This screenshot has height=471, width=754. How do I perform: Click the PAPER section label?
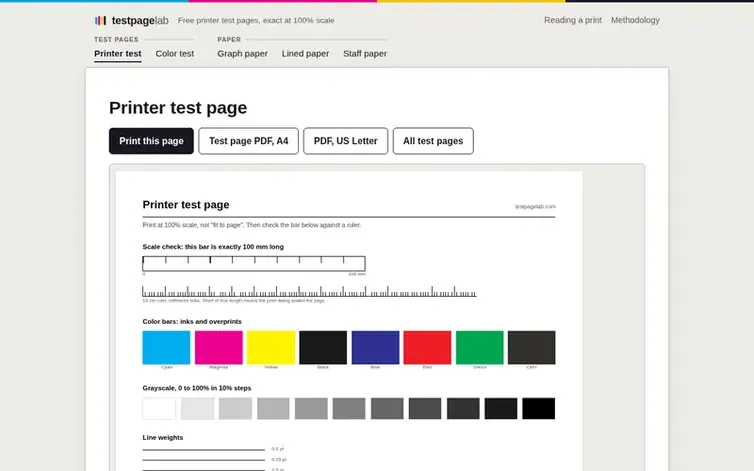pos(229,39)
